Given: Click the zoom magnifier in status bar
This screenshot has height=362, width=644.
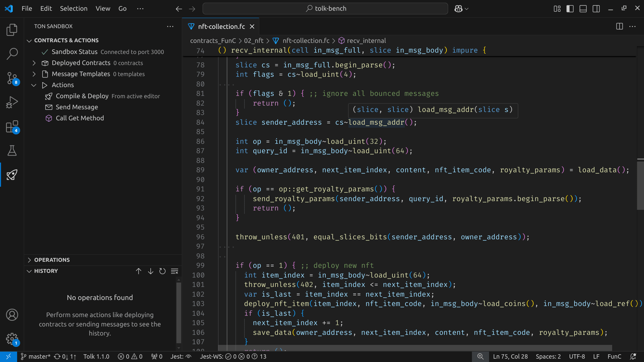Looking at the screenshot, I should [x=480, y=357].
